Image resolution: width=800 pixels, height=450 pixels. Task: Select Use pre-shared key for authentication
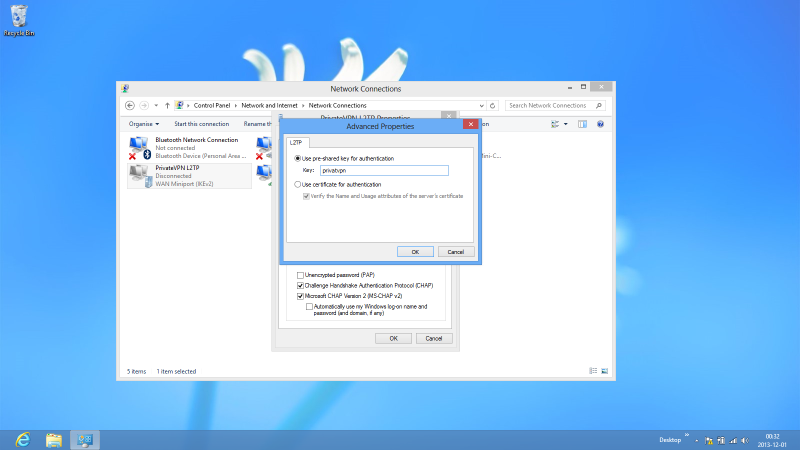(298, 158)
